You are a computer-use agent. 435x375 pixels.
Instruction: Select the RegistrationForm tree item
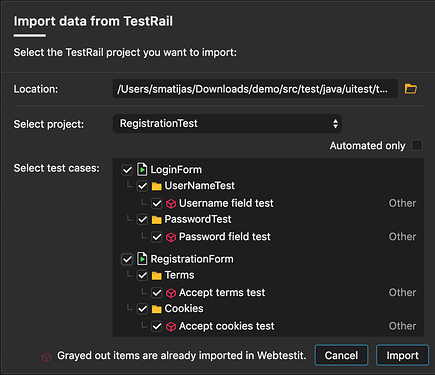[x=192, y=259]
